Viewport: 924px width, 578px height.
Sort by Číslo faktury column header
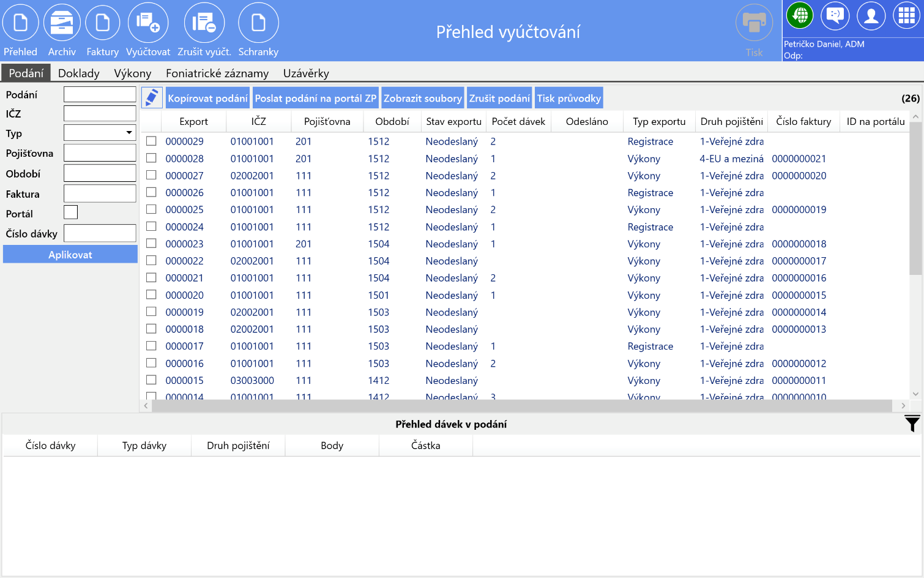click(803, 121)
